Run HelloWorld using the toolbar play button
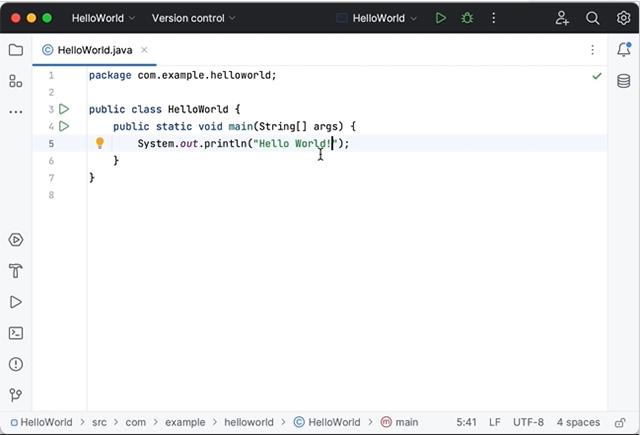The height and width of the screenshot is (435, 640). pyautogui.click(x=440, y=18)
